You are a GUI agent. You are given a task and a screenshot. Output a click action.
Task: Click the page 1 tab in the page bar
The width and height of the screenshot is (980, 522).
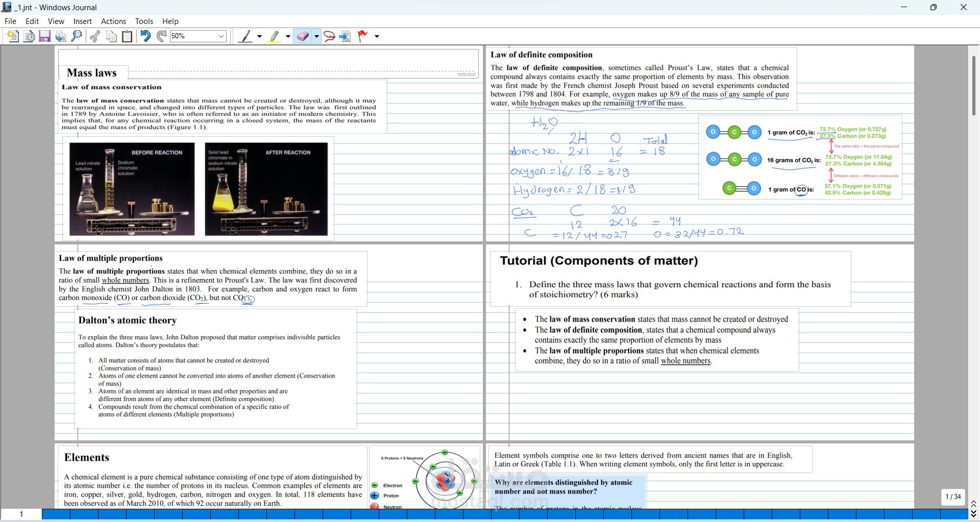(x=21, y=514)
